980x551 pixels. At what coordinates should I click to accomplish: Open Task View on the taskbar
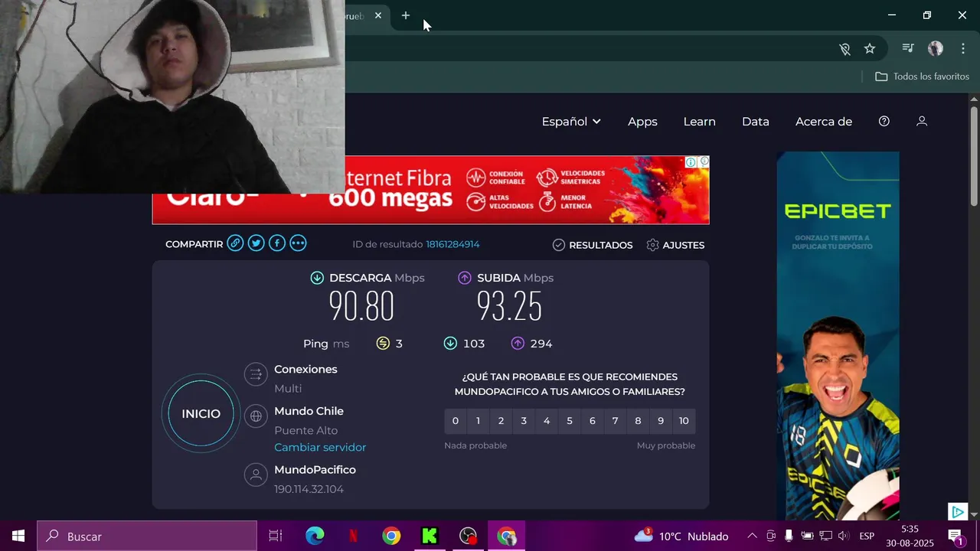276,536
